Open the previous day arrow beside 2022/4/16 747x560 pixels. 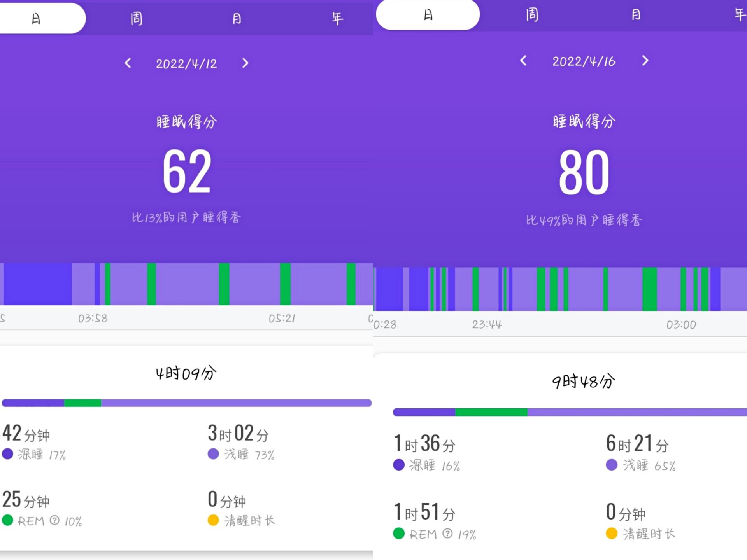click(523, 61)
